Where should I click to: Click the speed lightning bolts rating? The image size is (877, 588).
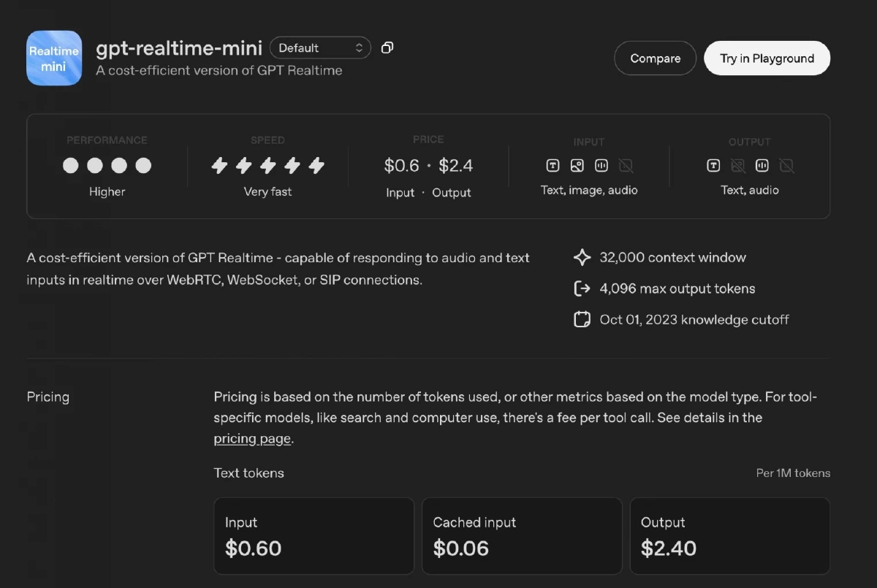(267, 166)
